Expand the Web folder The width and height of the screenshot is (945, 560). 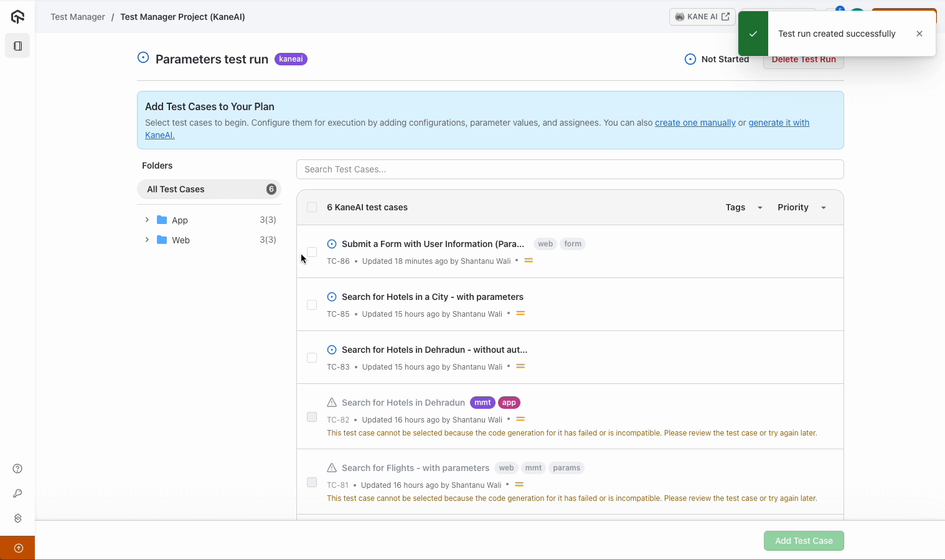[147, 240]
